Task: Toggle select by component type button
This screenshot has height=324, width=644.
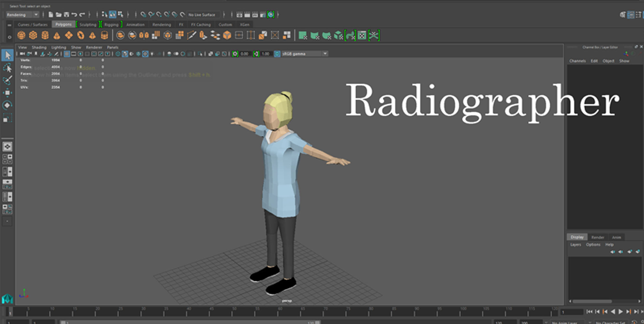Action: [120, 15]
